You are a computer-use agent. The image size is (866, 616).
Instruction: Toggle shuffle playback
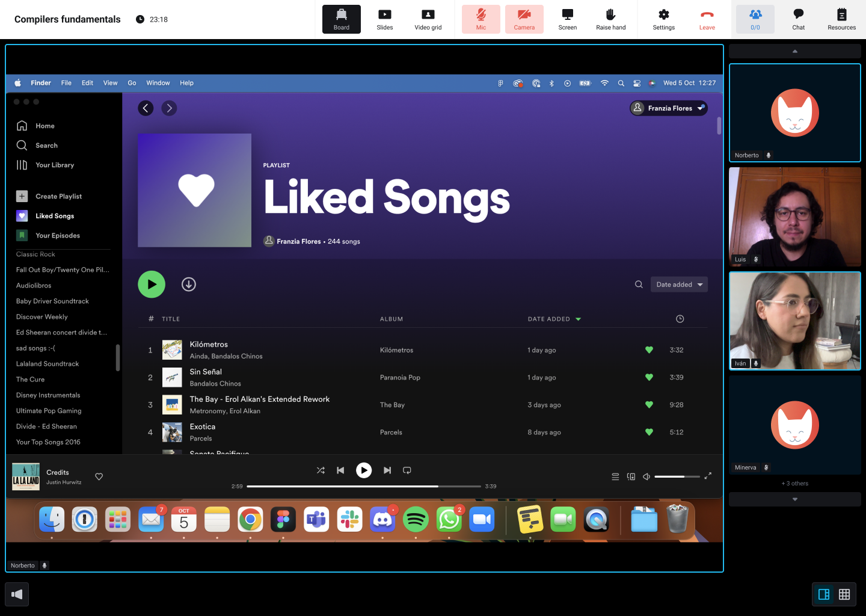(321, 470)
